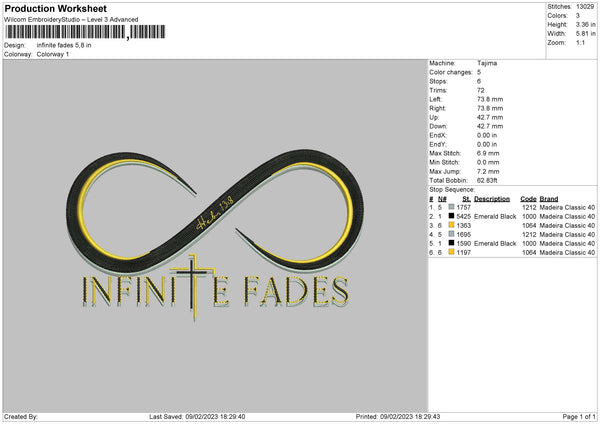600x424 pixels.
Task: Click the Stitches value 13029
Action: point(584,7)
